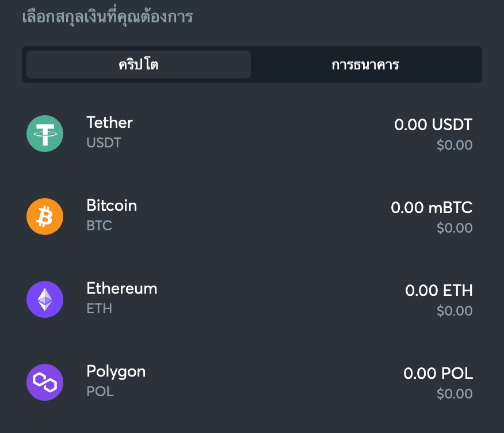Choose the Bitcoin currency name
504x433 pixels.
[x=112, y=206]
